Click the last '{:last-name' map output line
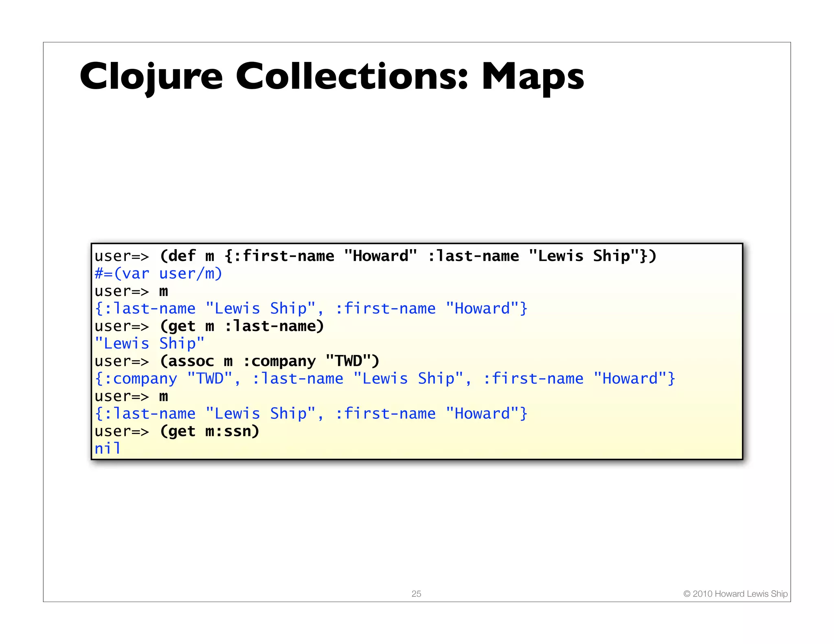 311,414
